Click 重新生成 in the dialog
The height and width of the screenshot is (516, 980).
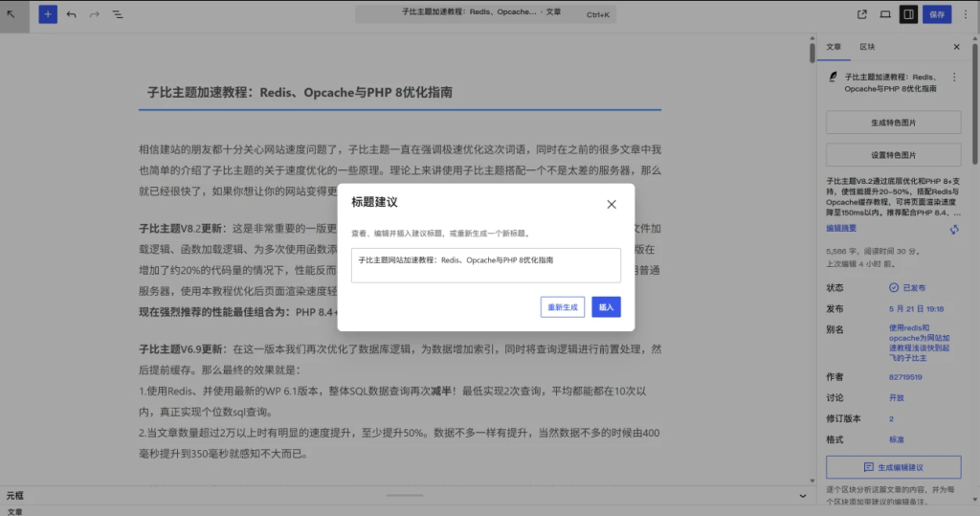(563, 307)
